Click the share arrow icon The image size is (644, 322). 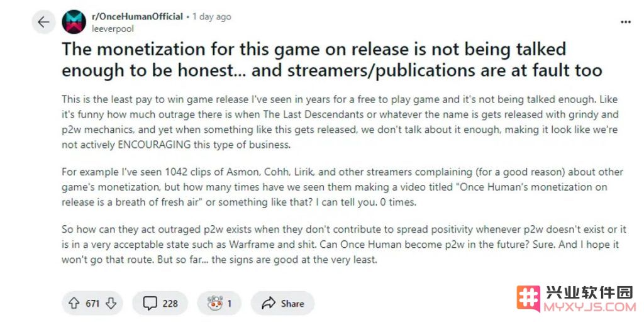[x=269, y=304]
